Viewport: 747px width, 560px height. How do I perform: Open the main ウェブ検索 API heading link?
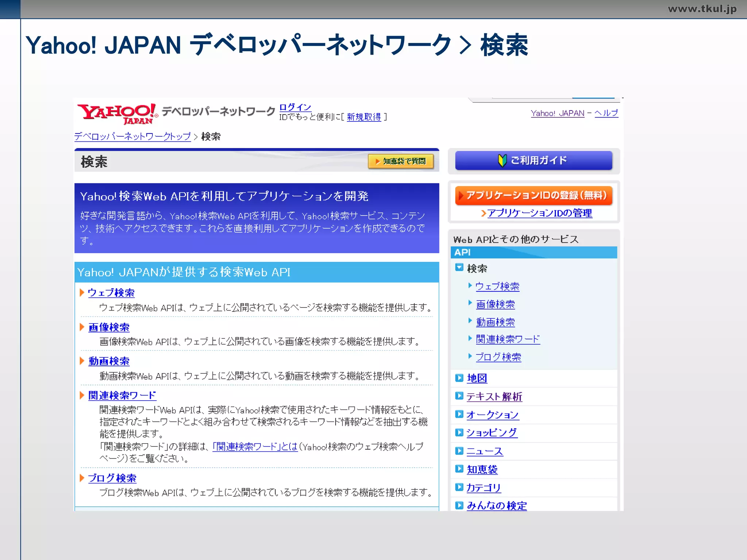pos(111,293)
